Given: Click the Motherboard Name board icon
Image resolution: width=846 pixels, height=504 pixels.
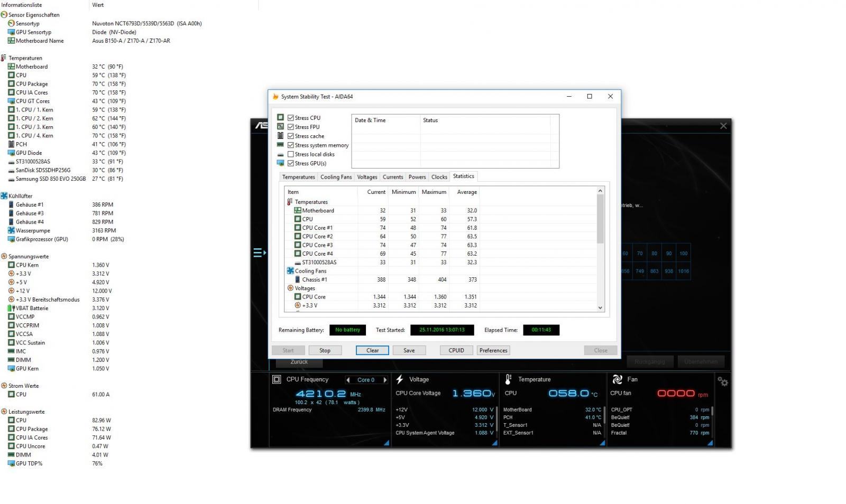Looking at the screenshot, I should [11, 41].
